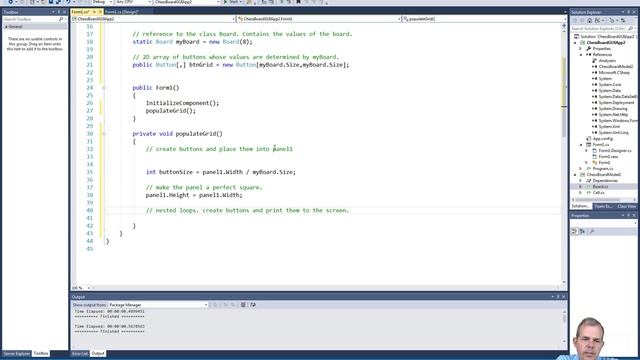
Task: Close the Toolbox panel
Action: [x=64, y=12]
